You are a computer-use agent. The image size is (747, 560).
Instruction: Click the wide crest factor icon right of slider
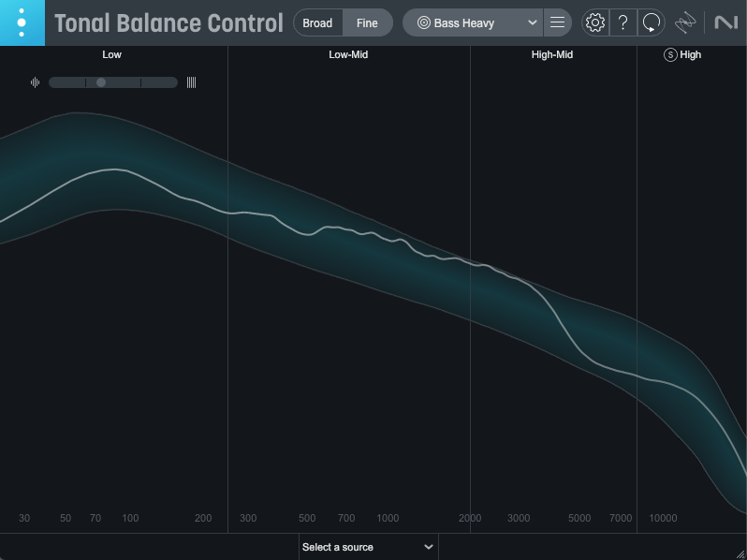(x=191, y=82)
